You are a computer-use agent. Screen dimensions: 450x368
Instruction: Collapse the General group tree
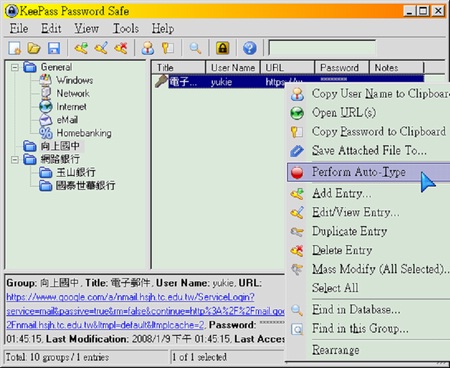[15, 67]
